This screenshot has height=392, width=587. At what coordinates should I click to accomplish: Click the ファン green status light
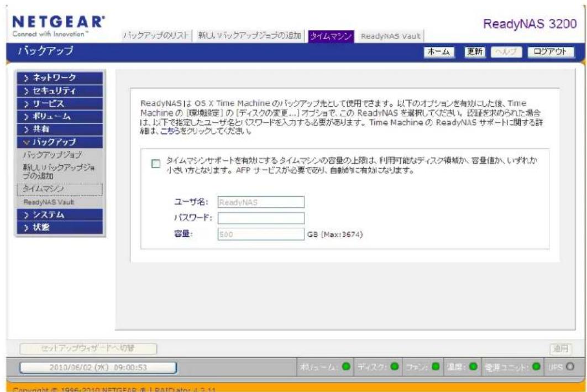tap(436, 366)
